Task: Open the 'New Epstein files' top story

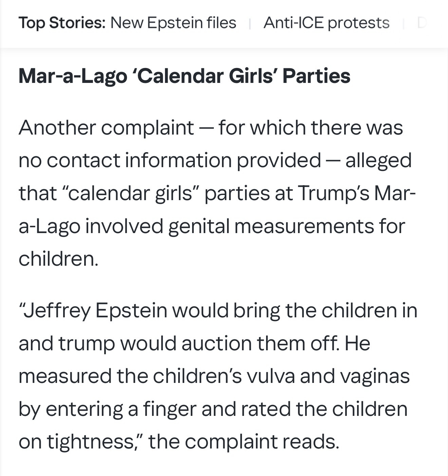Action: click(173, 23)
